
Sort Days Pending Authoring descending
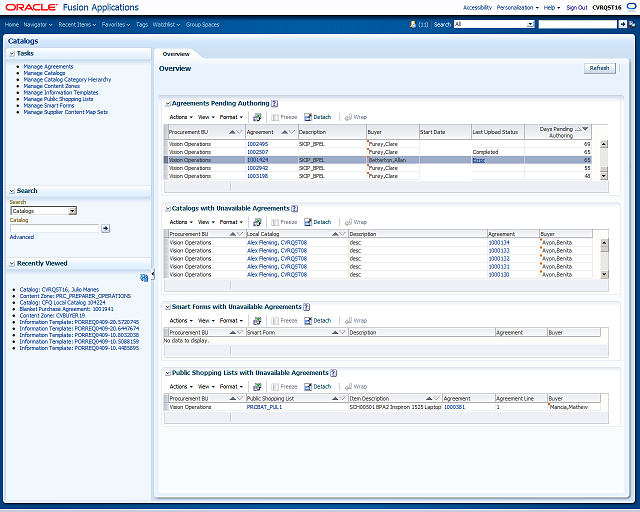[x=585, y=129]
